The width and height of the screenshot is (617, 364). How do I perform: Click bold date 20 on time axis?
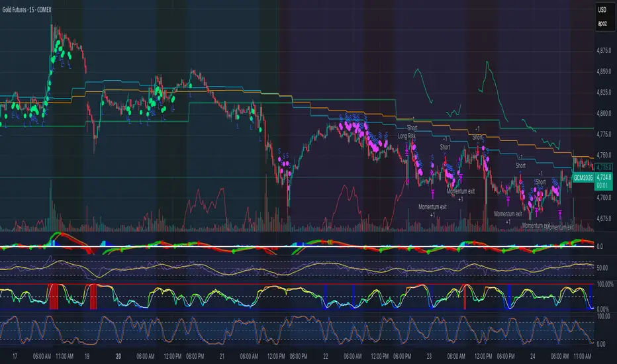(119, 356)
